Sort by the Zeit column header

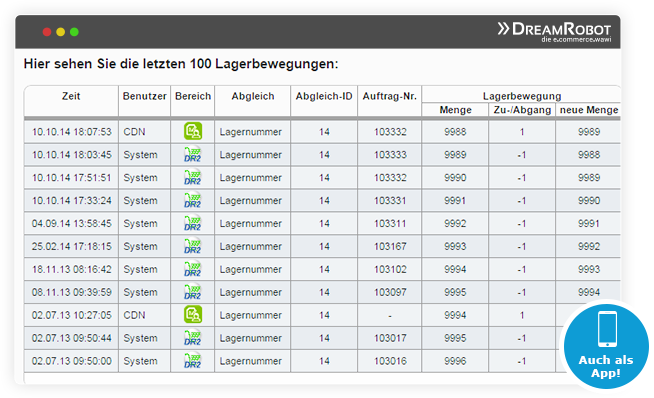[71, 96]
